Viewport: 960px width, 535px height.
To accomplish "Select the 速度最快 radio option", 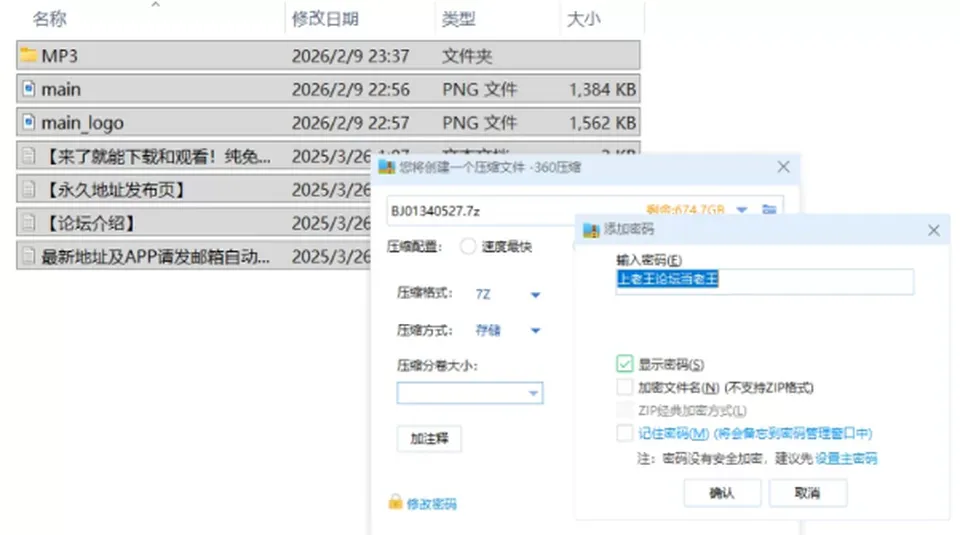I will (468, 246).
